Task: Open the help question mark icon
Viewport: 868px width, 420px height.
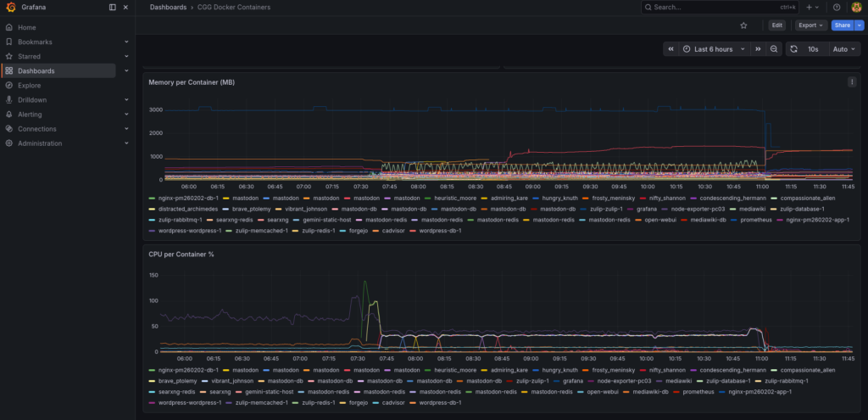Action: coord(837,7)
